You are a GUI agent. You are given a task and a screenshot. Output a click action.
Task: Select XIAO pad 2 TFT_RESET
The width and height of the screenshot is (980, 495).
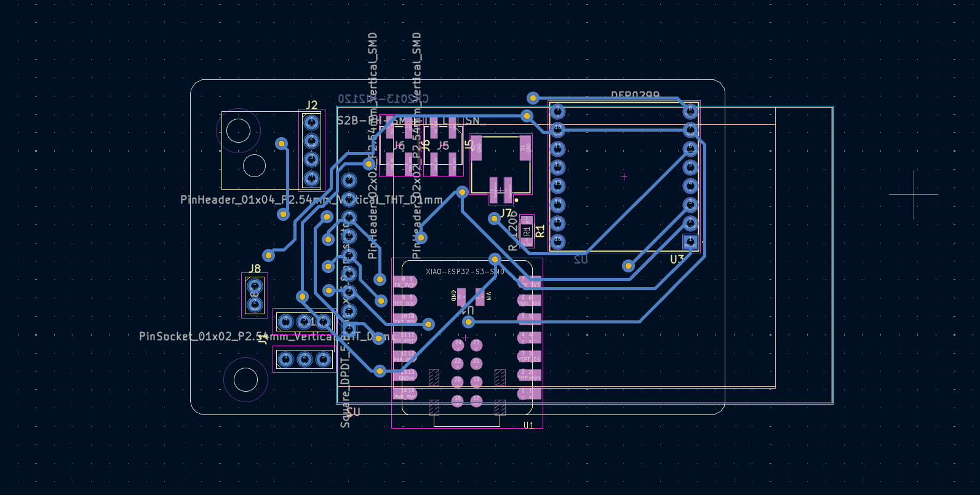(x=530, y=374)
